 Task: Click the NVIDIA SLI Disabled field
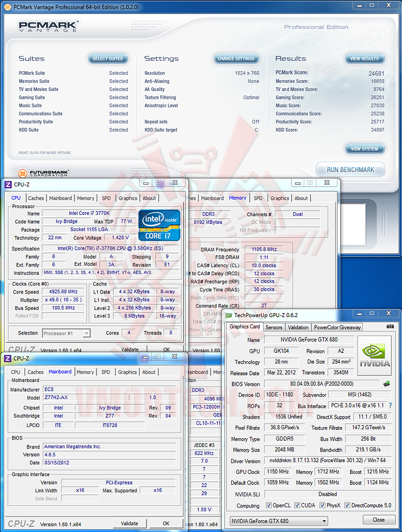point(328,494)
